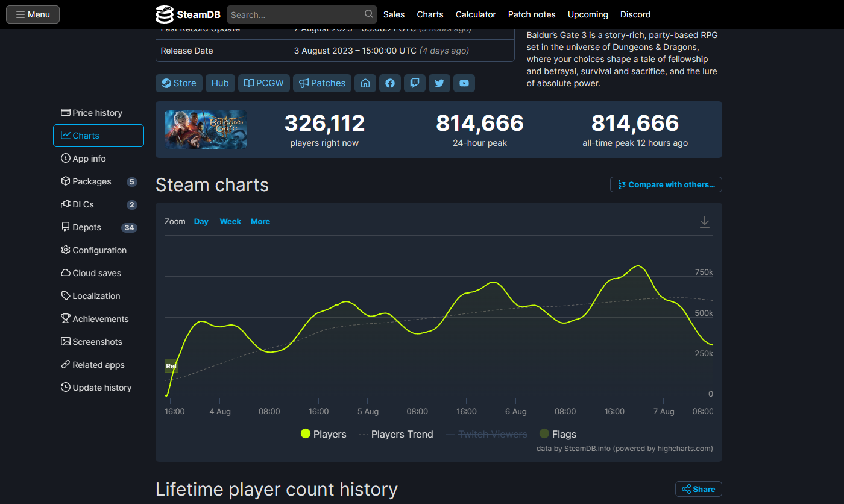844x504 pixels.
Task: Select the Charts sidebar tab
Action: pyautogui.click(x=98, y=136)
